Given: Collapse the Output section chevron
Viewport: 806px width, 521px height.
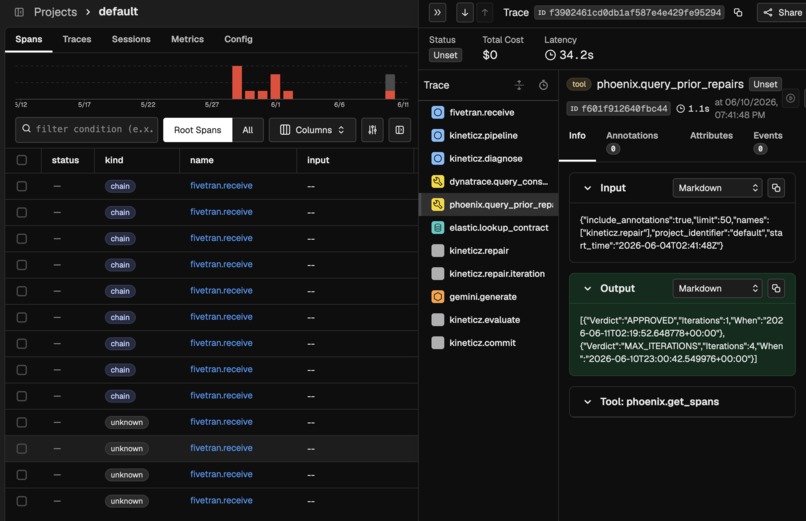Looking at the screenshot, I should coord(588,289).
